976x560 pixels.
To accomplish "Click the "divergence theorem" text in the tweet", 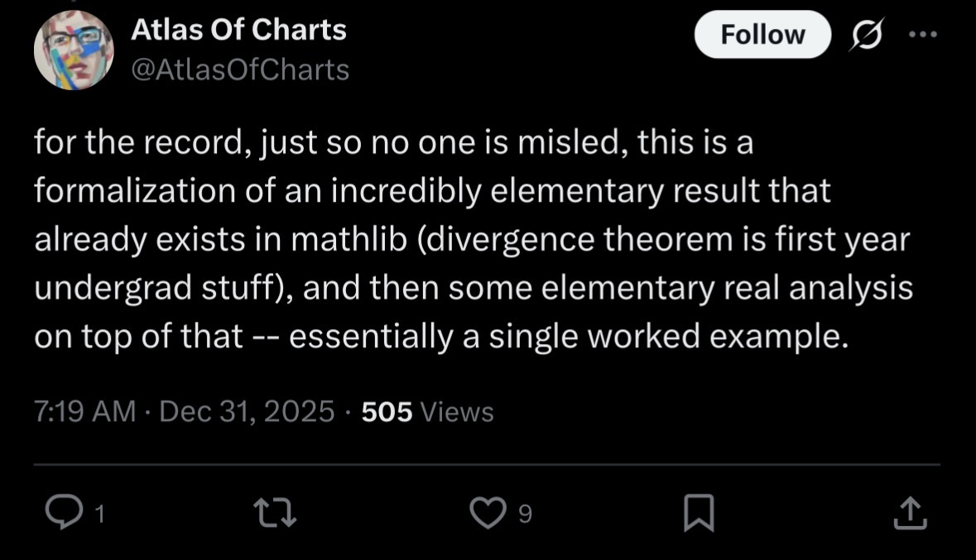I will click(578, 240).
